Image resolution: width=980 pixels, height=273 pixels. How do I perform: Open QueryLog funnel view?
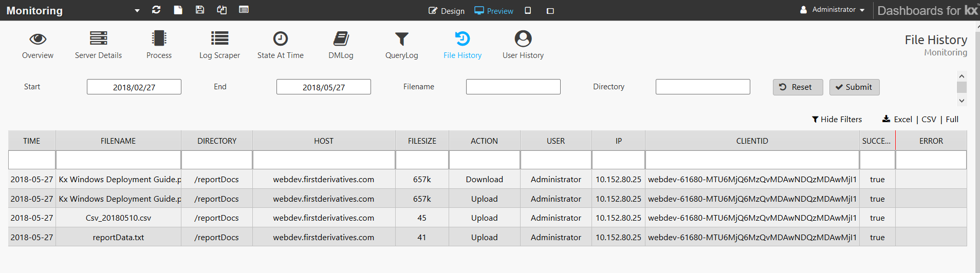401,45
